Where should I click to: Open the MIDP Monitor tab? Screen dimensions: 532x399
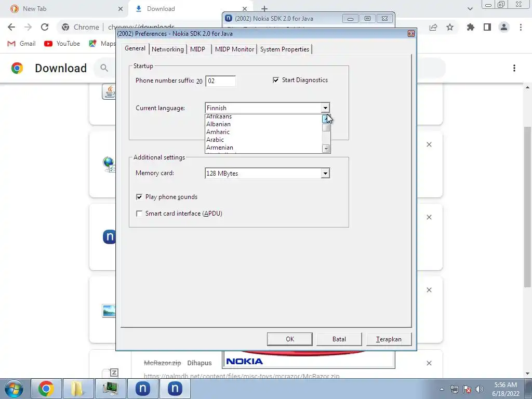(x=234, y=49)
